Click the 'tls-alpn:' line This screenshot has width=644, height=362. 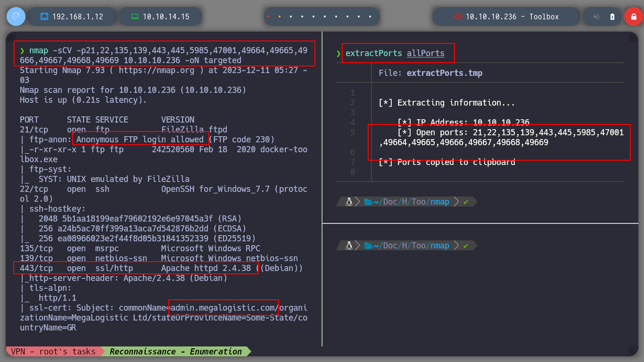click(x=46, y=288)
